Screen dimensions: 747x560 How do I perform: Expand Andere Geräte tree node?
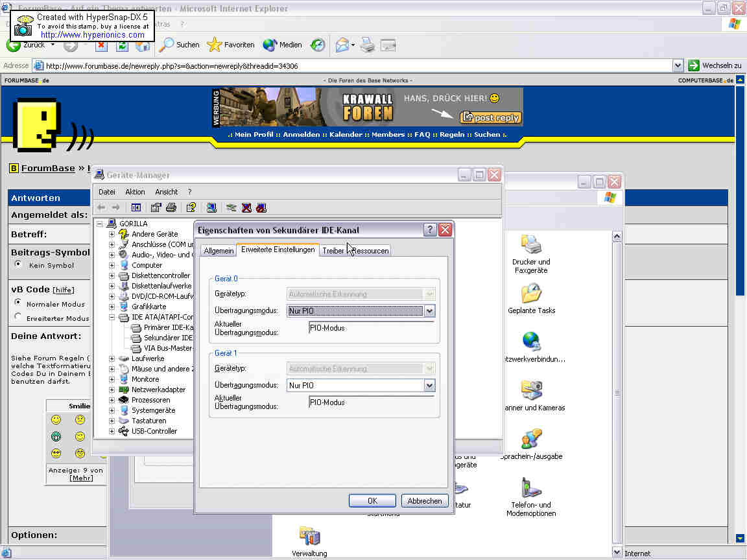pyautogui.click(x=112, y=234)
